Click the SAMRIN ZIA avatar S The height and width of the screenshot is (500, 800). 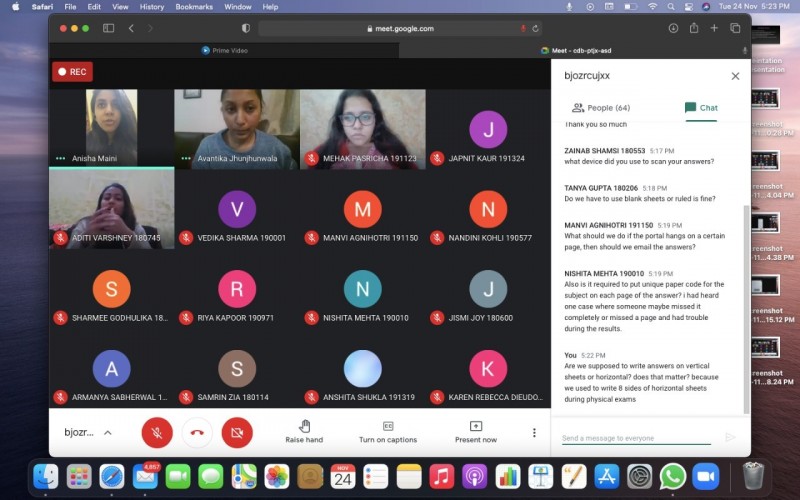pos(237,368)
